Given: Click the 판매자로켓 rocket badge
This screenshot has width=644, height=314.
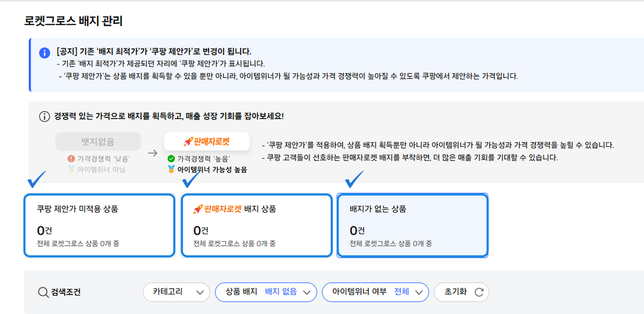Looking at the screenshot, I should (x=207, y=141).
